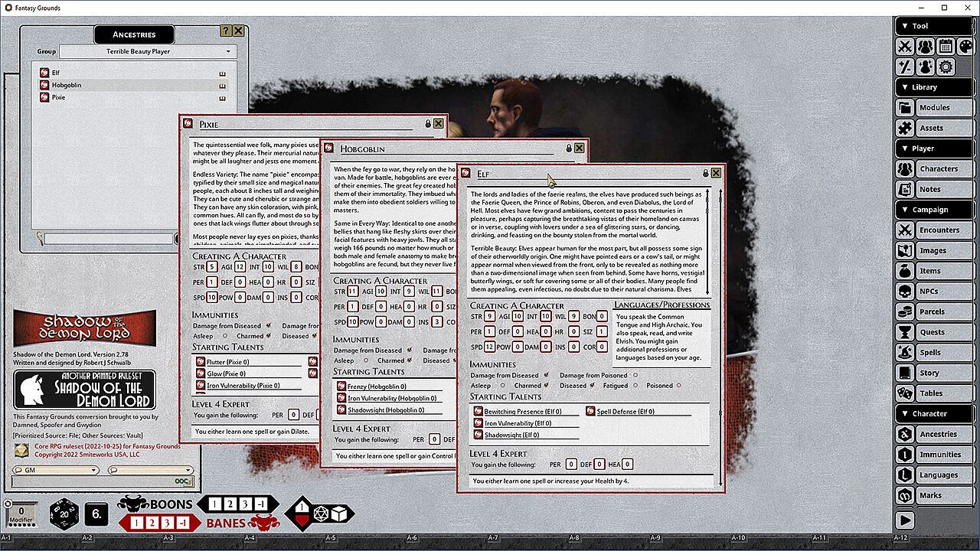The width and height of the screenshot is (980, 551).
Task: Open the plus/minus modifiers tool icon
Action: pyautogui.click(x=905, y=67)
